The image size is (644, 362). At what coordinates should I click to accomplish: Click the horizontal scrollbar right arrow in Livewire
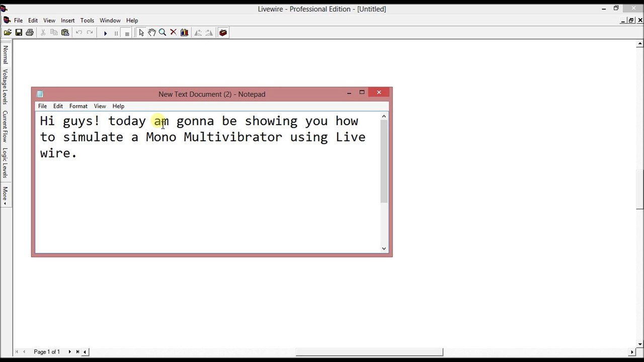coord(632,352)
